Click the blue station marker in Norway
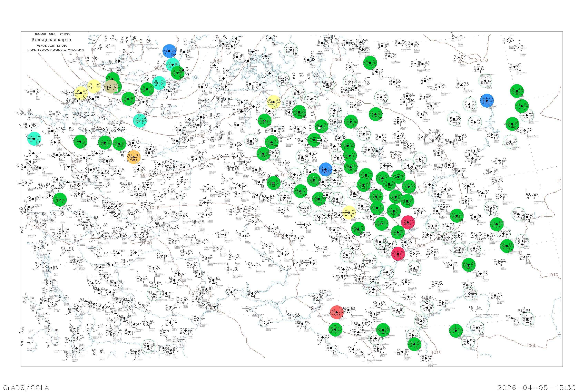The height and width of the screenshot is (392, 588). point(170,51)
